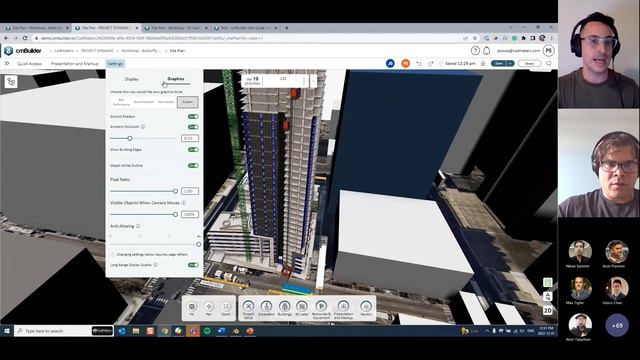
Task: Toggle the Ambient Occlusion switch
Action: 193,127
